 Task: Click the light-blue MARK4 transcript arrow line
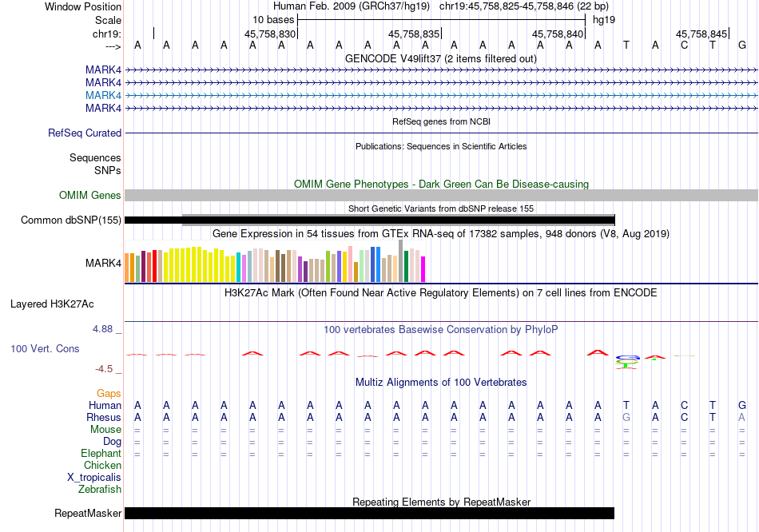(442, 95)
